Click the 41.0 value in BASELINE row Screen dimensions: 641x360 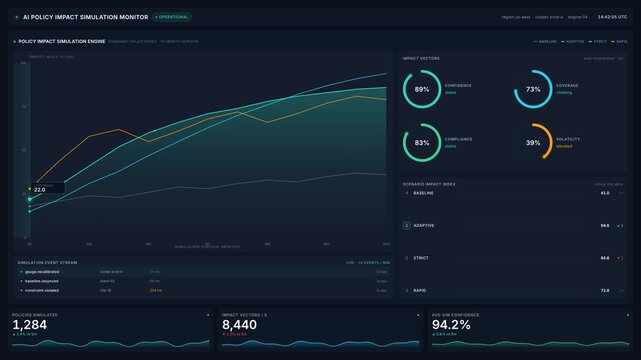tap(605, 193)
